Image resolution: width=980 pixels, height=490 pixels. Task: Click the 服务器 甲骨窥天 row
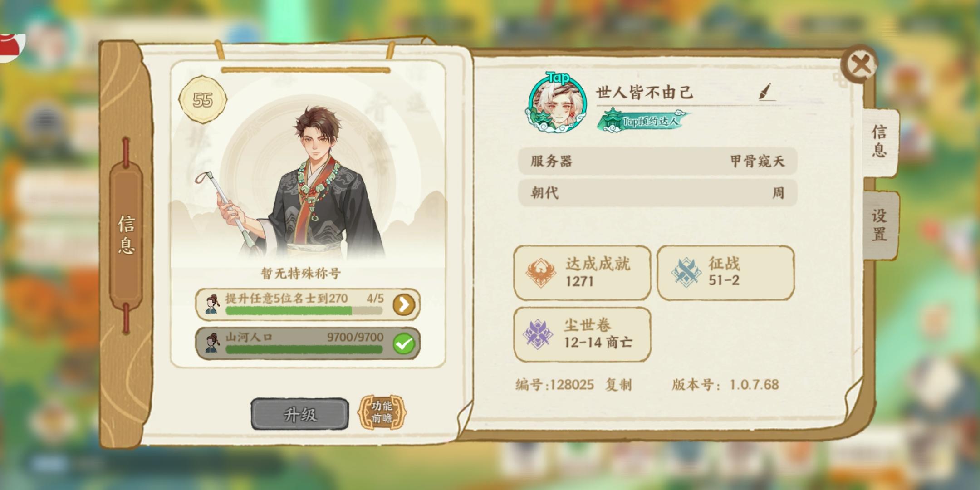coord(657,161)
